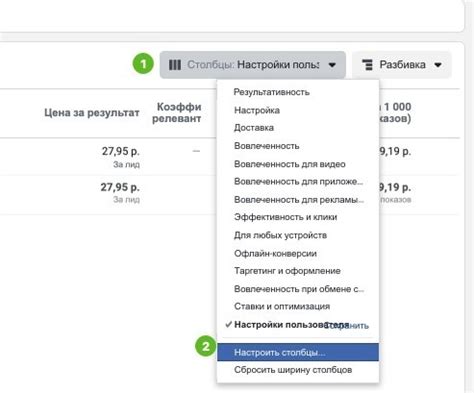Select Вовлеченность при обмене с... preset

click(298, 289)
